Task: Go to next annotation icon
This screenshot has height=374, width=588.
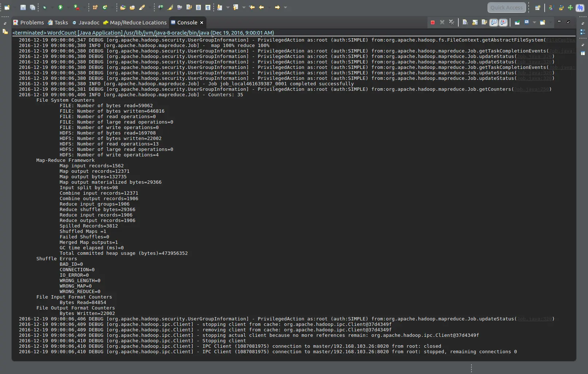Action: coord(220,7)
